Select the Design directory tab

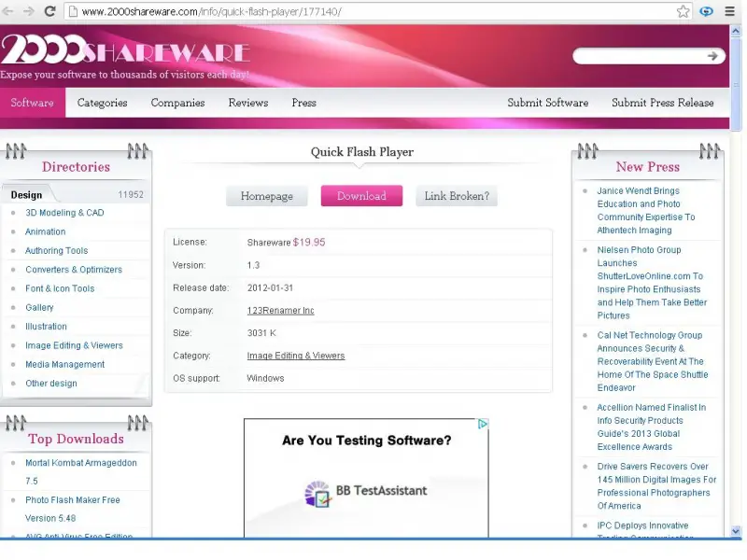coord(27,195)
